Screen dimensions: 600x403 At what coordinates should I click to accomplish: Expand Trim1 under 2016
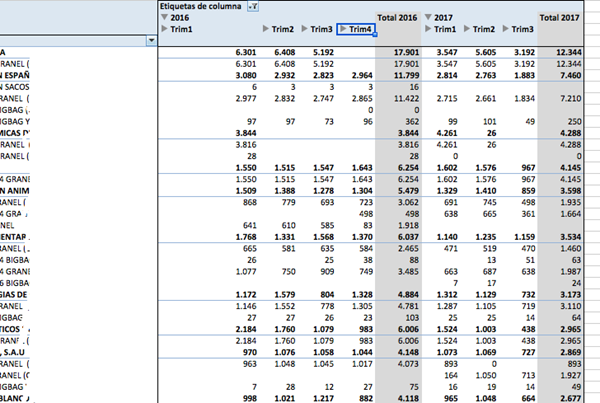coord(165,30)
